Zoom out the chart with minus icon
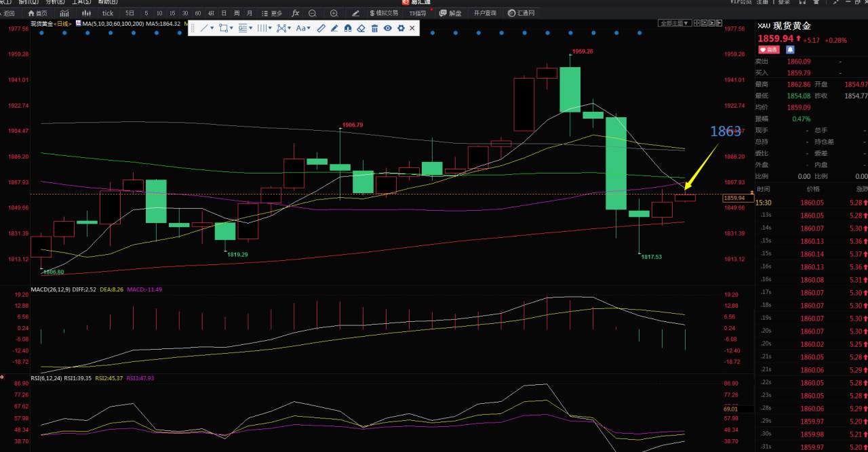Screen dimensions: 868x452 (312, 13)
